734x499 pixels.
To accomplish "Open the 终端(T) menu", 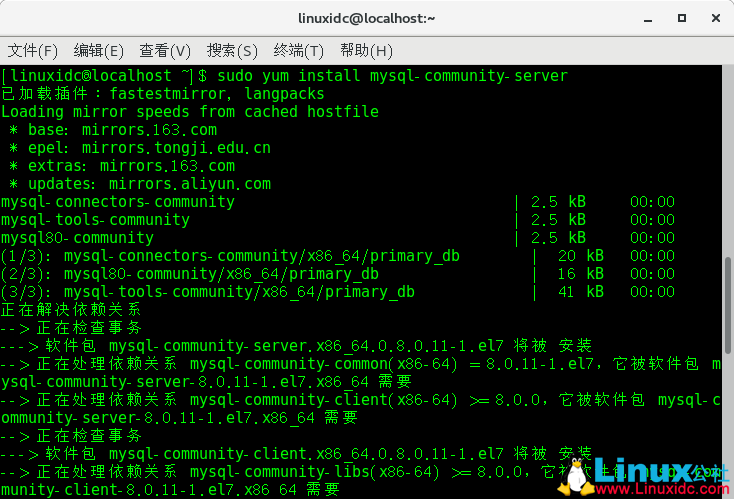I will [x=299, y=51].
